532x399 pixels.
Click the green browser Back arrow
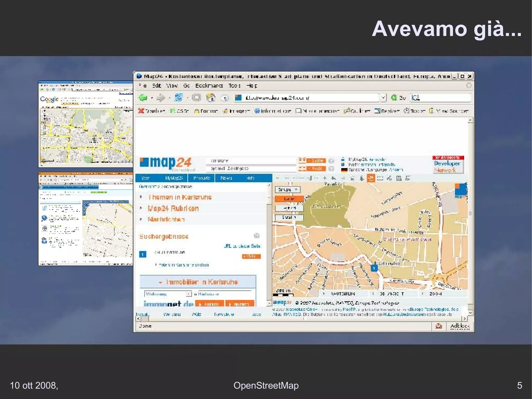(x=143, y=98)
